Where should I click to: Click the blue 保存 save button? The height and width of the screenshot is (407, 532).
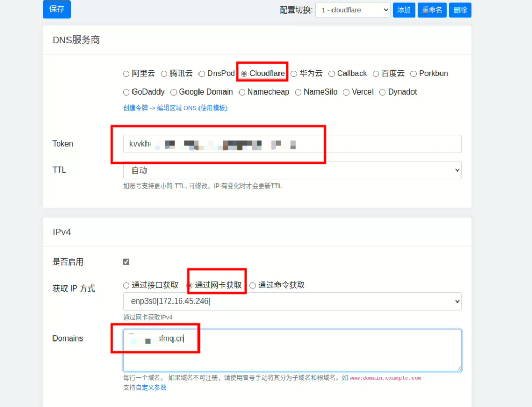[56, 9]
